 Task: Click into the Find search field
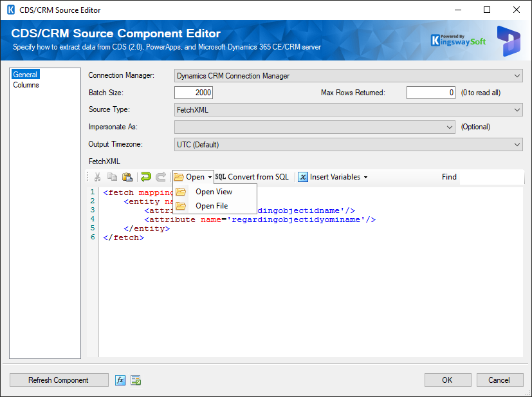[x=490, y=177]
